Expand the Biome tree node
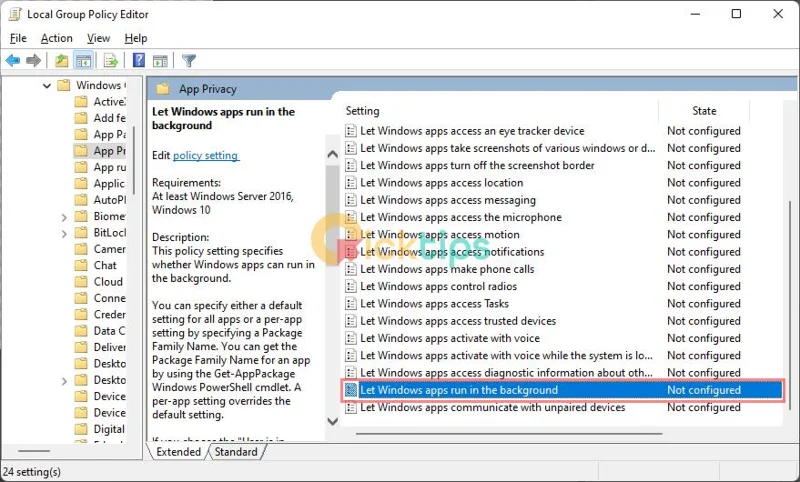The width and height of the screenshot is (800, 482). pos(64,217)
